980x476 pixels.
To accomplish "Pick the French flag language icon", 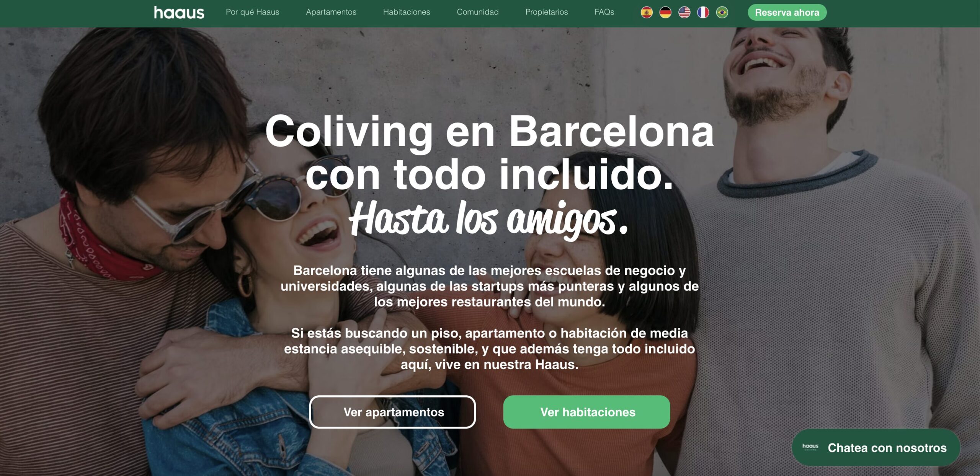I will point(703,13).
